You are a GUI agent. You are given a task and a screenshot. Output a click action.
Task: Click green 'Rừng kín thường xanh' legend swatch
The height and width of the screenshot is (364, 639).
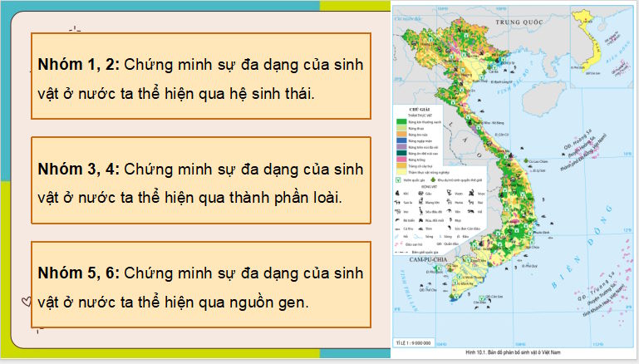pos(401,121)
